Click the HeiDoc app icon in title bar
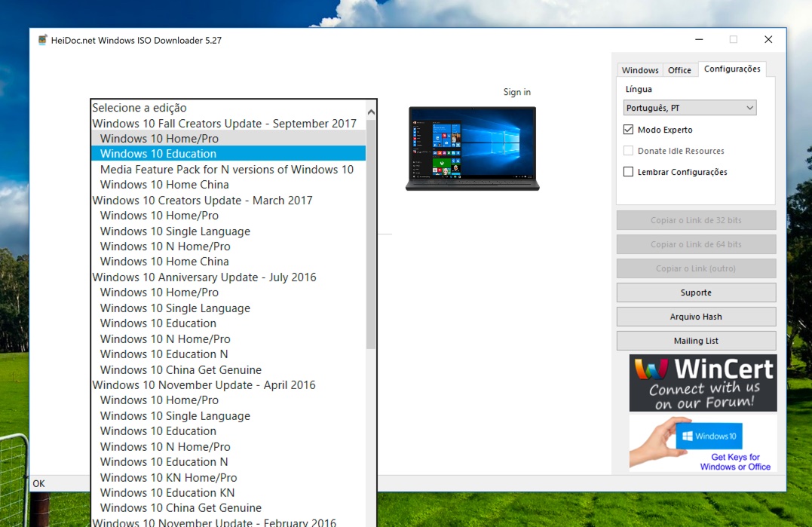812x527 pixels. coord(43,40)
